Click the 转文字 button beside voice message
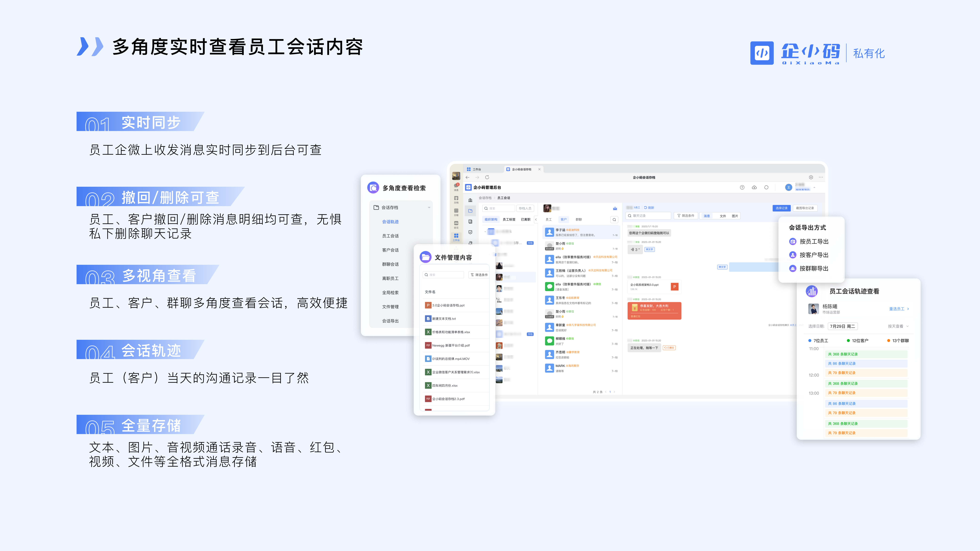The width and height of the screenshot is (980, 551). (649, 249)
